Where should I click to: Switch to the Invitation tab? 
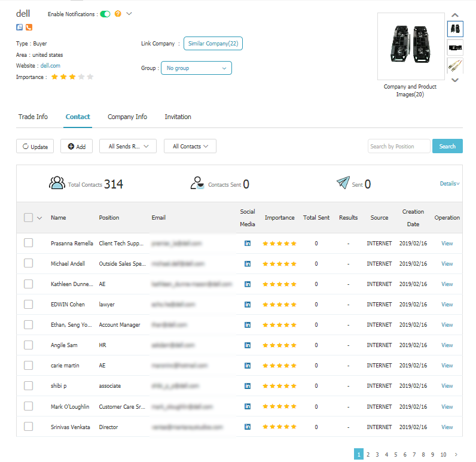tap(178, 117)
